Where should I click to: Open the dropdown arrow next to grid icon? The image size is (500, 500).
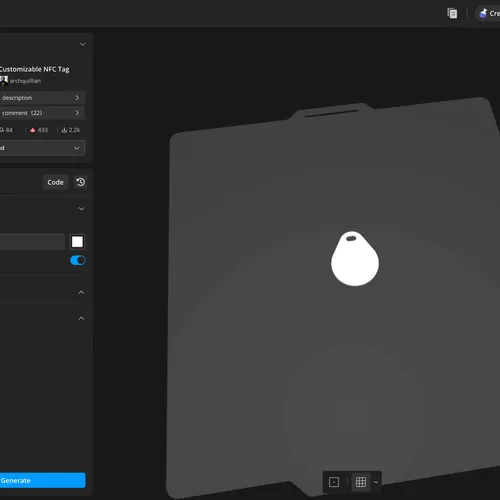tap(376, 482)
